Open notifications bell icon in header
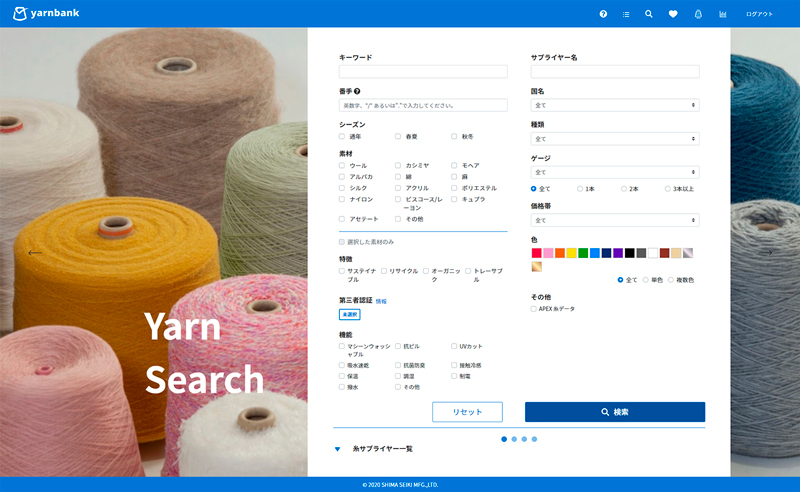The height and width of the screenshot is (492, 800). tap(698, 14)
